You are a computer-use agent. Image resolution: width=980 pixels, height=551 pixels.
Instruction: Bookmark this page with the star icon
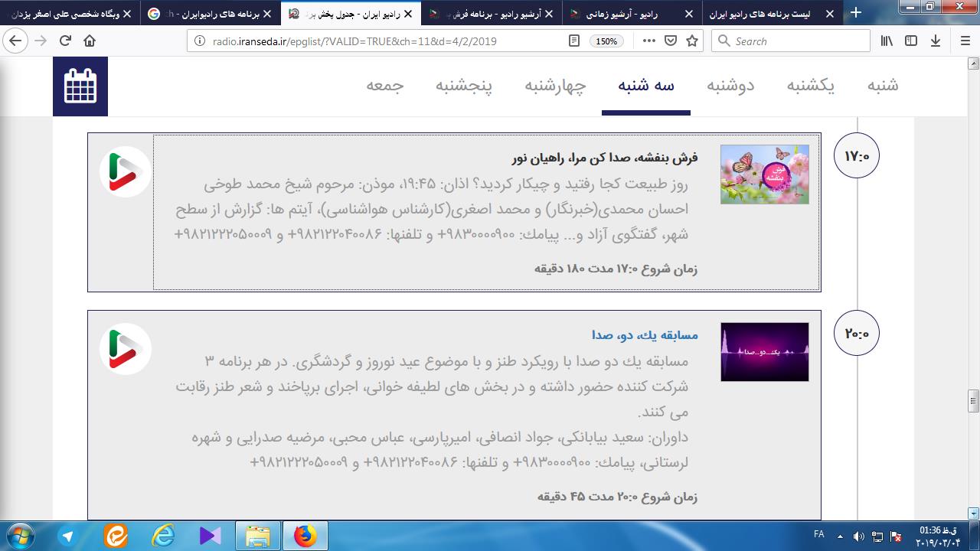[x=692, y=41]
